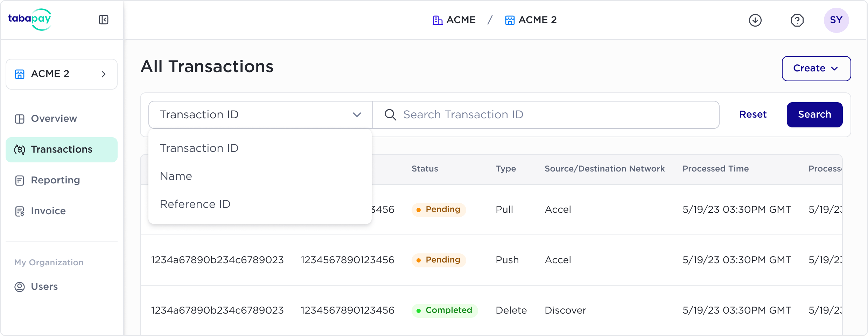Click the Invoice sidebar icon
Image resolution: width=868 pixels, height=336 pixels.
coord(20,211)
